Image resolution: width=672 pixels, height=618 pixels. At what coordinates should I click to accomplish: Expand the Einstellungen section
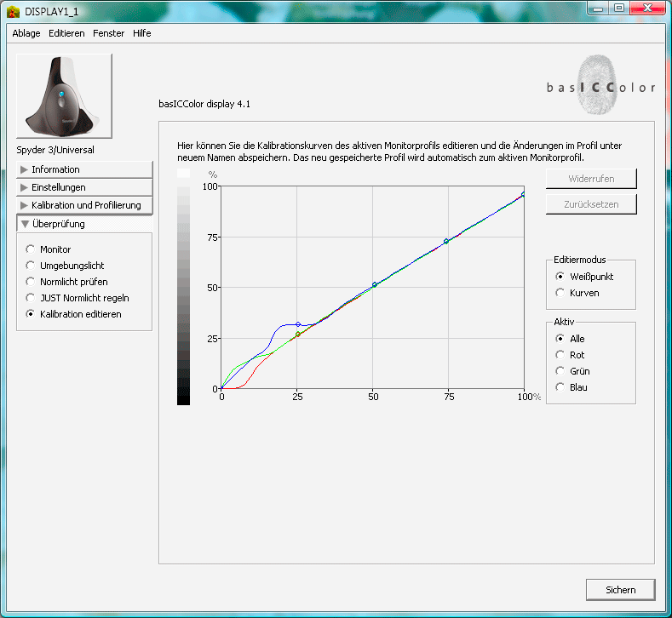83,187
